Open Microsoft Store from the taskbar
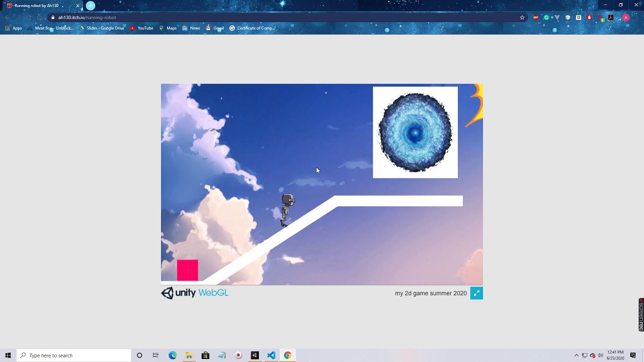Viewport: 644px width, 362px height. point(205,355)
